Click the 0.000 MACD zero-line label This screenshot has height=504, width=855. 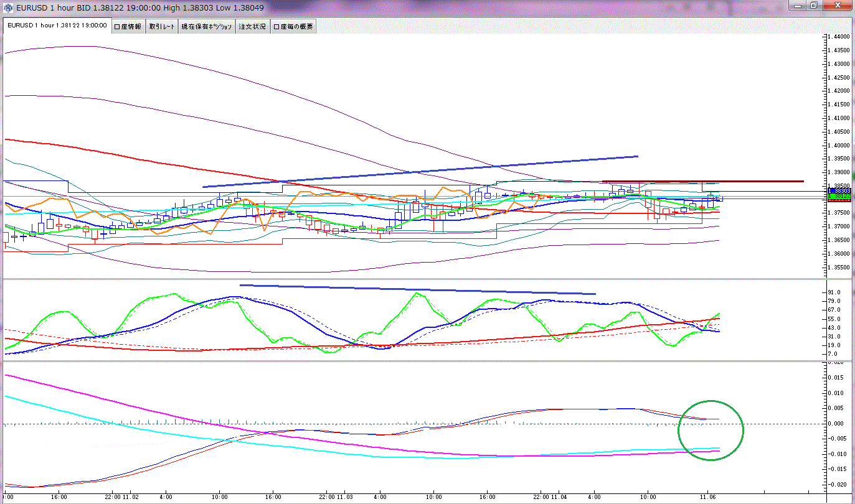(836, 424)
